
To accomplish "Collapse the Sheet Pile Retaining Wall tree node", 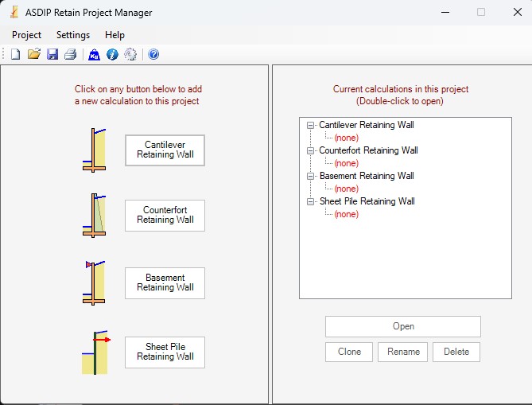I will coord(310,201).
